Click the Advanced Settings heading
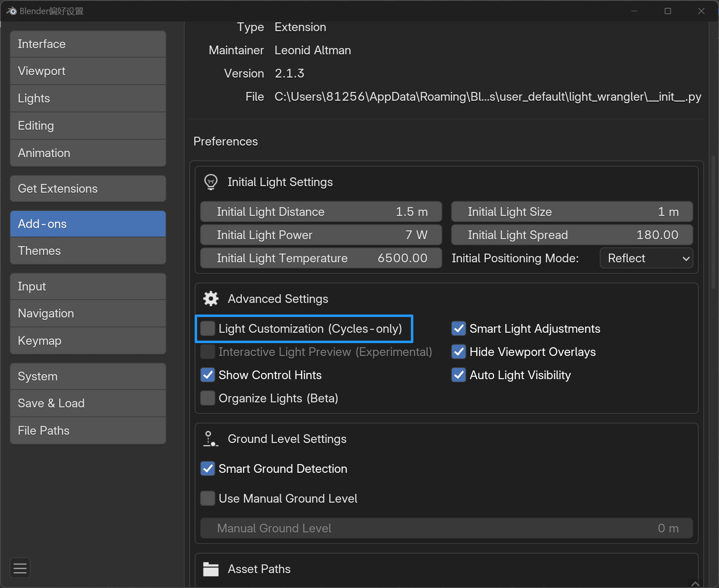This screenshot has height=588, width=719. pyautogui.click(x=278, y=299)
